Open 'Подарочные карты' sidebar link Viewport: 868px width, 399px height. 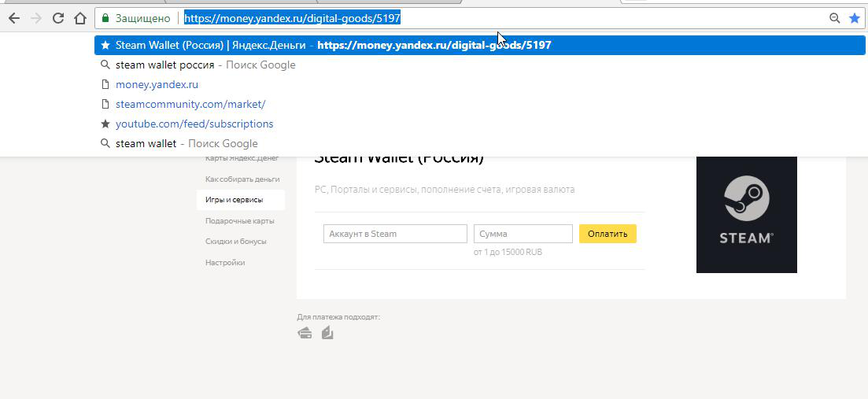pyautogui.click(x=240, y=221)
